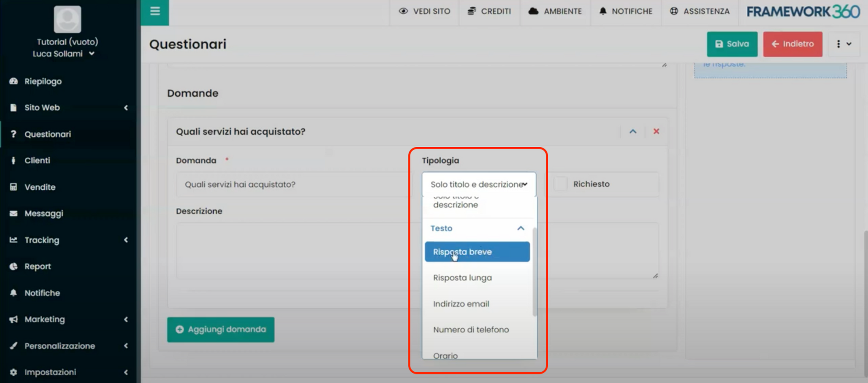The image size is (868, 383).
Task: Open Vedi Sito eye icon
Action: 403,11
